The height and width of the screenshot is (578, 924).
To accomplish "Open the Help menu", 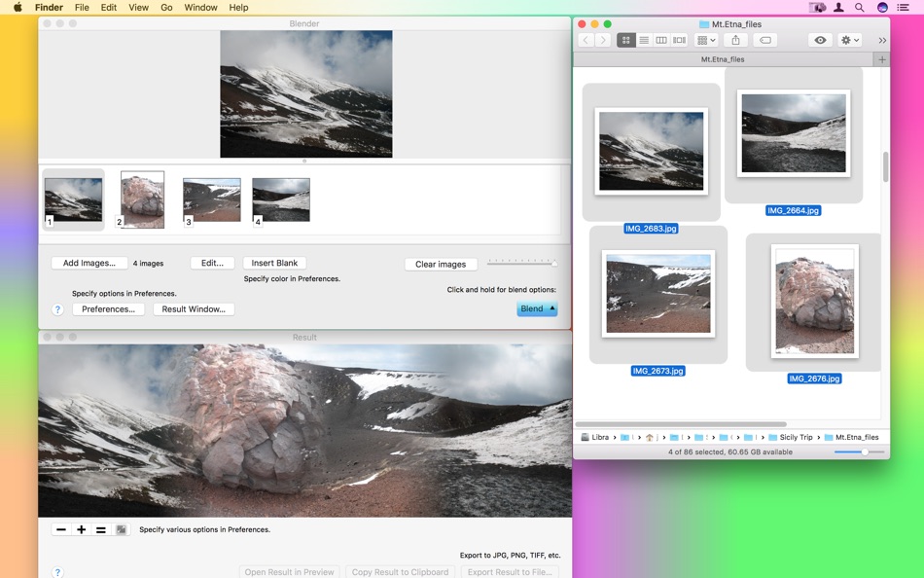I will [238, 8].
